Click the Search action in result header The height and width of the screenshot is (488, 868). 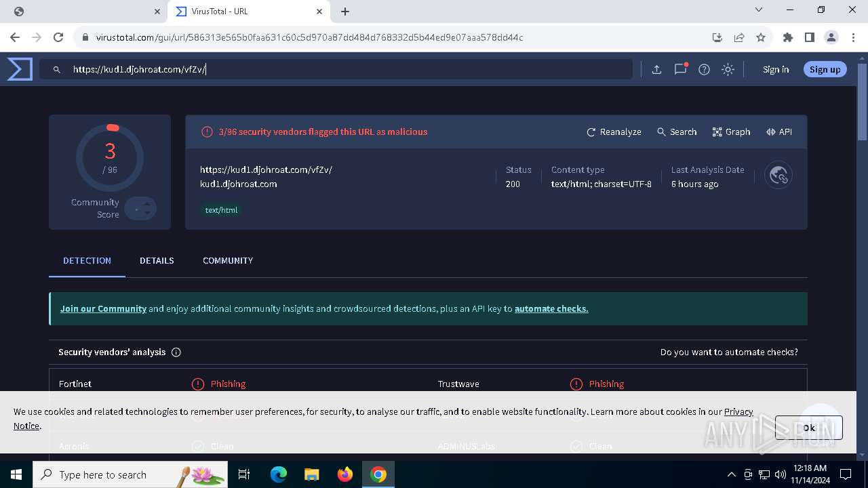tap(677, 132)
